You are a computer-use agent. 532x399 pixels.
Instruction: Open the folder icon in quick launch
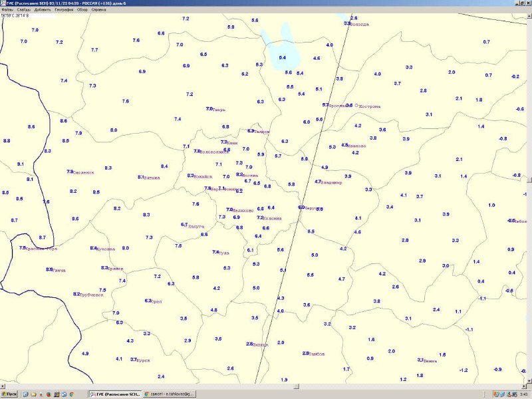tap(33, 394)
